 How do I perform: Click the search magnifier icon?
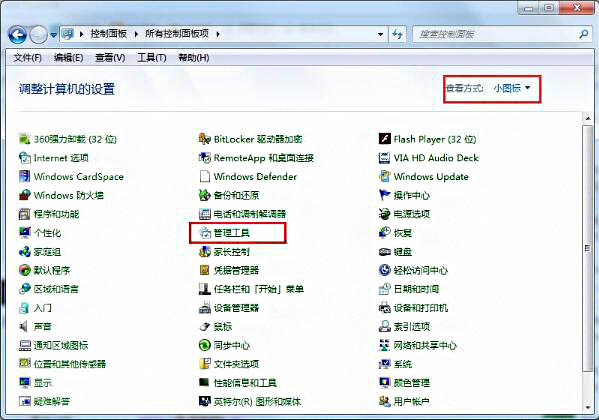tap(583, 34)
